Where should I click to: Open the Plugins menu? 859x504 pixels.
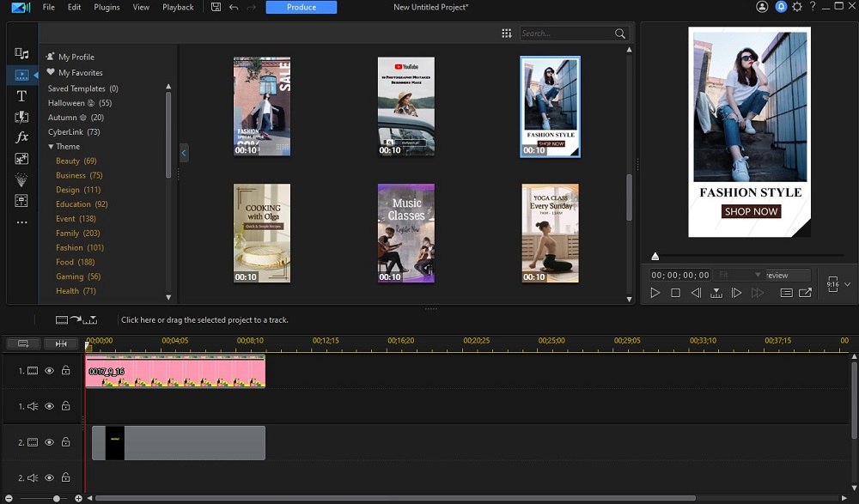click(107, 7)
